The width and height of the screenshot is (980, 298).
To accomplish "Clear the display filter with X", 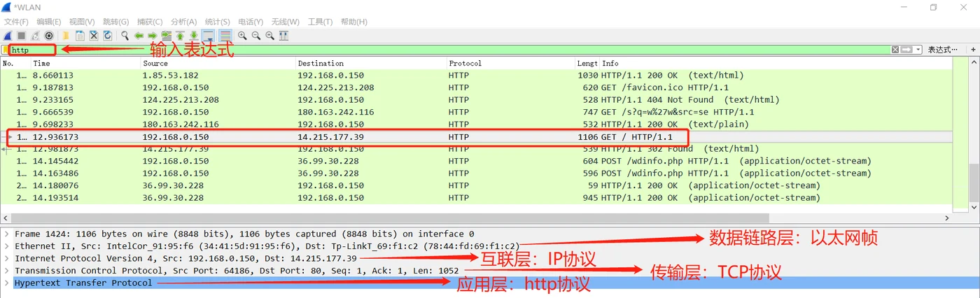I will click(895, 50).
